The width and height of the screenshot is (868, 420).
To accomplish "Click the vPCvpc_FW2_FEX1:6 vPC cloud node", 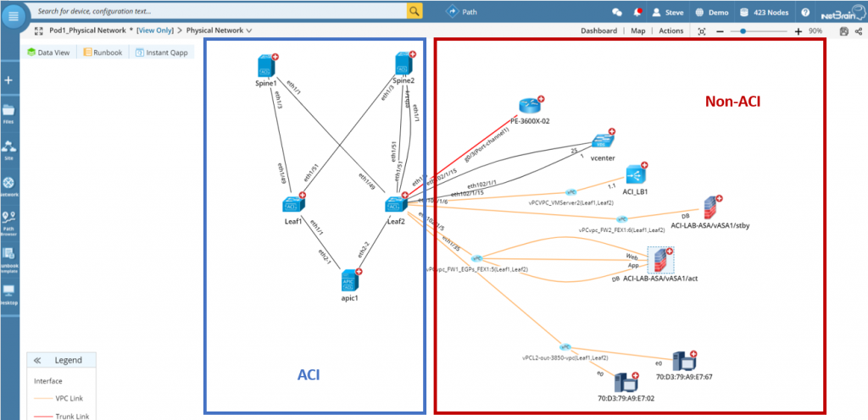I will tap(622, 218).
